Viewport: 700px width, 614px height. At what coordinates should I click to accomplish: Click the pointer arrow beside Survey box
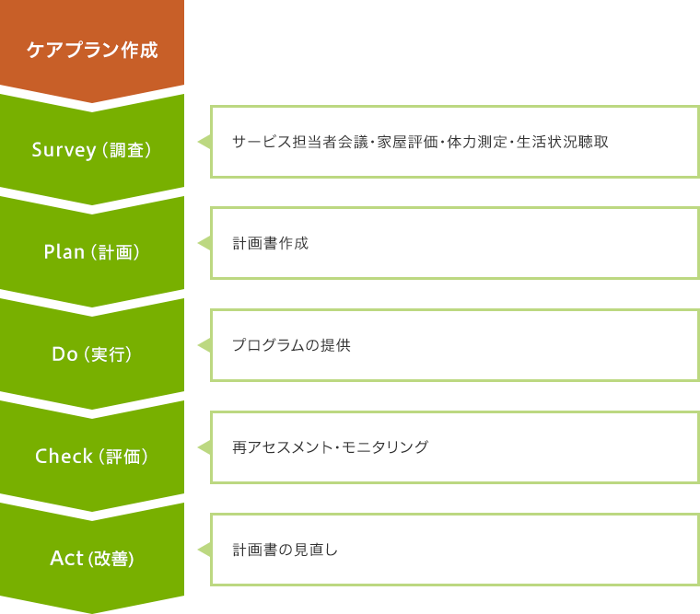click(204, 142)
